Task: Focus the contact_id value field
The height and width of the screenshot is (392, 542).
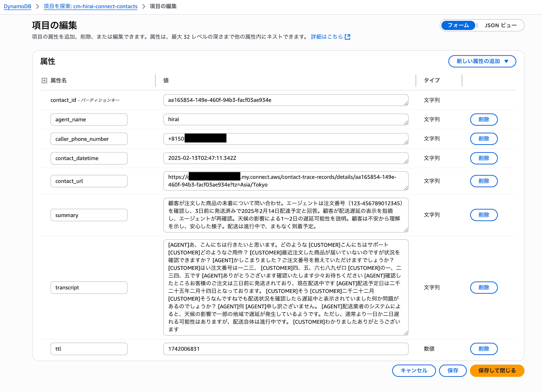Action: click(x=286, y=100)
